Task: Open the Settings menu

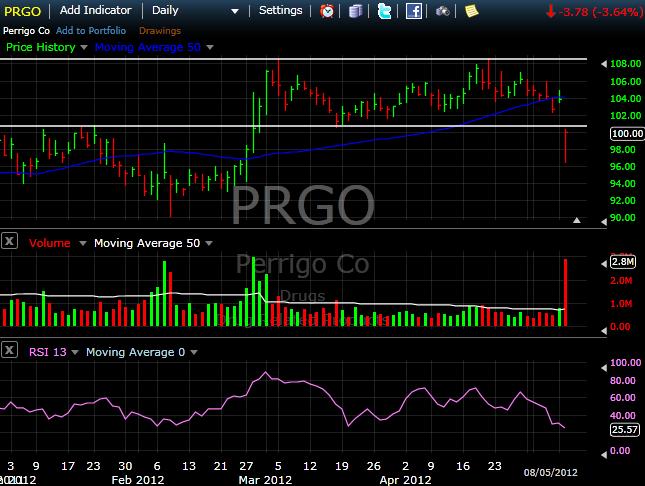Action: click(280, 11)
